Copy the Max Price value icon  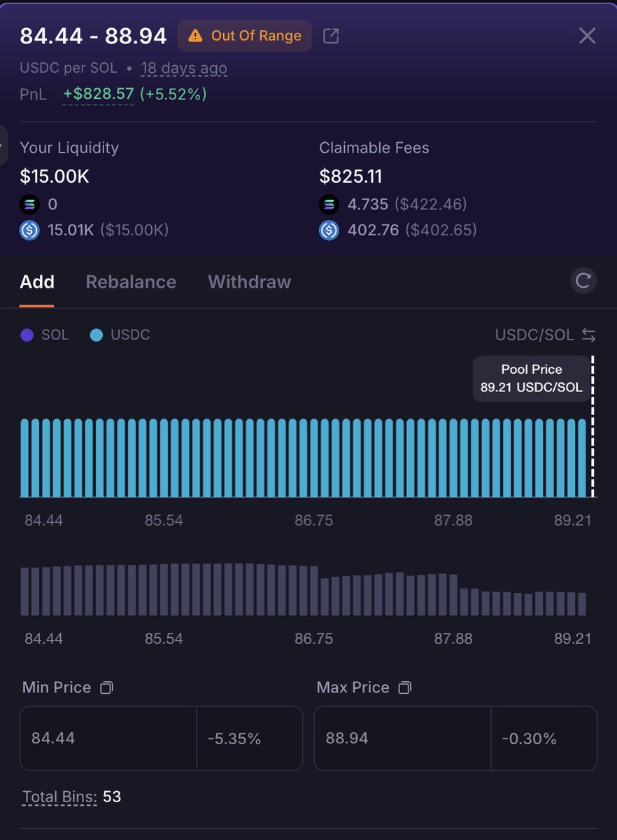pos(404,688)
